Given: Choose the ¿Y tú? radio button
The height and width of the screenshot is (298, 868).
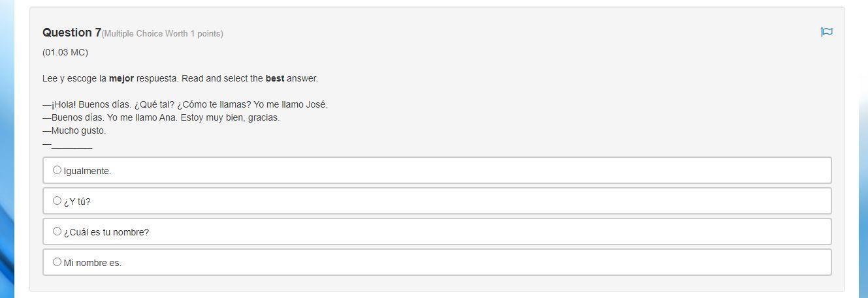Looking at the screenshot, I should click(57, 201).
